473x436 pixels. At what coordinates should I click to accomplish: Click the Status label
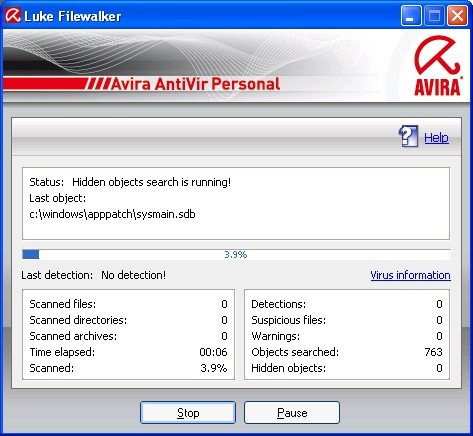coord(46,182)
